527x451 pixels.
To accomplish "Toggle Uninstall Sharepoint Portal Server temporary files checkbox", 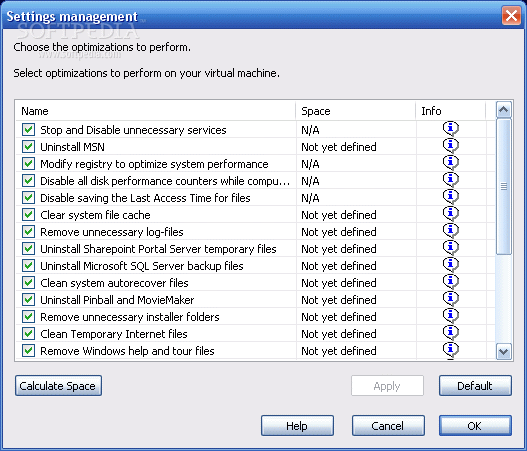I will coord(29,249).
